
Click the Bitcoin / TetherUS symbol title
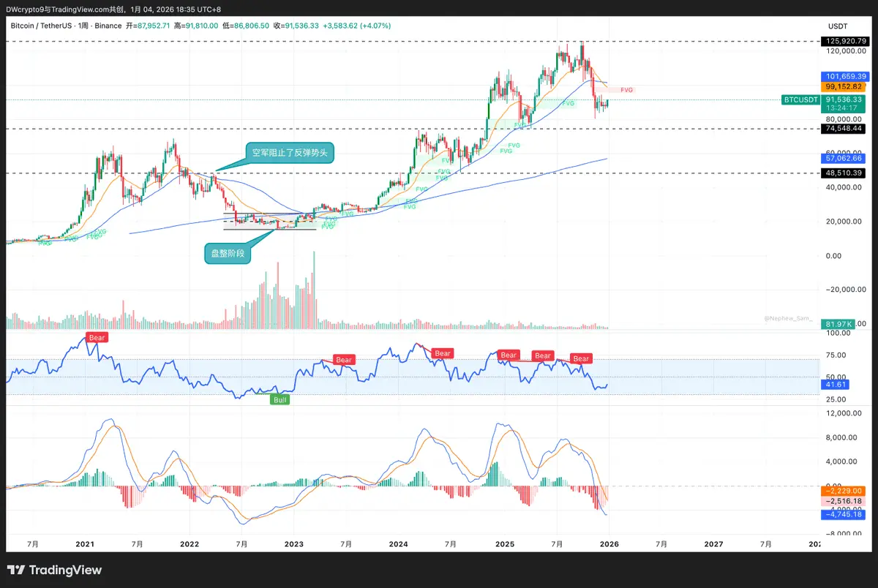click(x=42, y=26)
